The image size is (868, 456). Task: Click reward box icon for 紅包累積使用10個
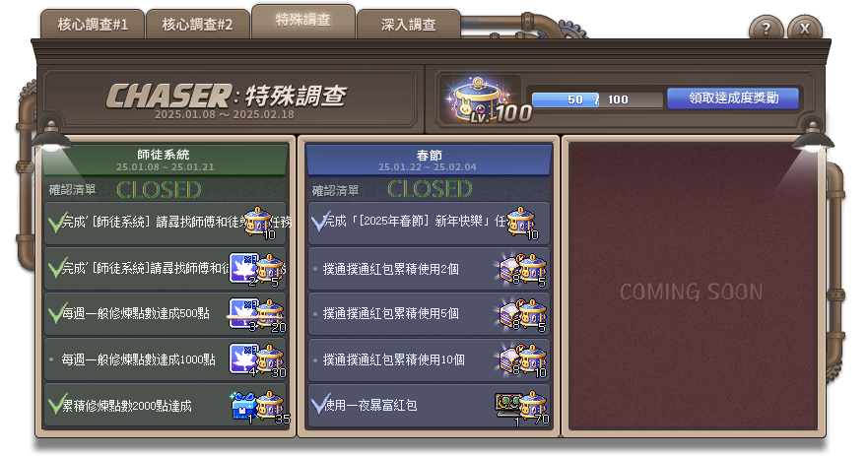[x=534, y=360]
